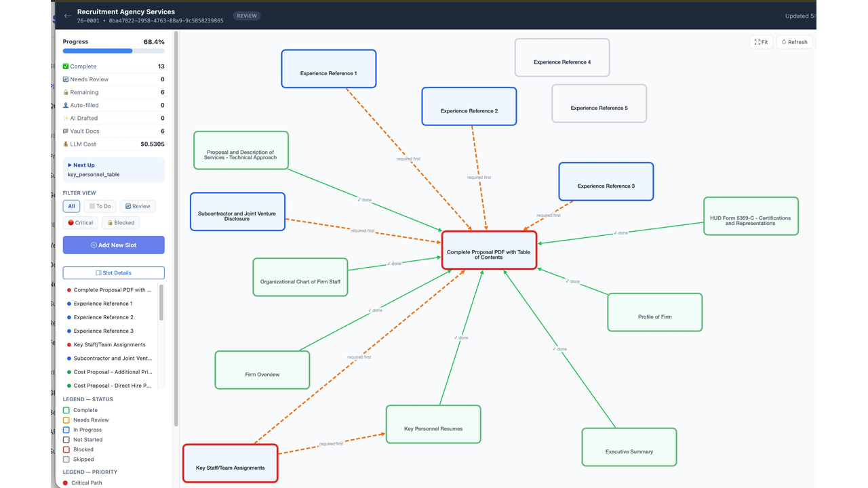Image resolution: width=868 pixels, height=488 pixels.
Task: Click Not Started legend swatch
Action: click(66, 440)
